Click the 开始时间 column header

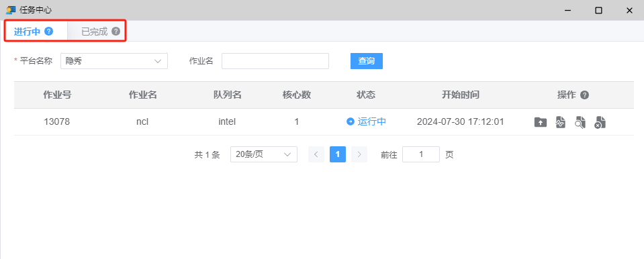point(461,95)
